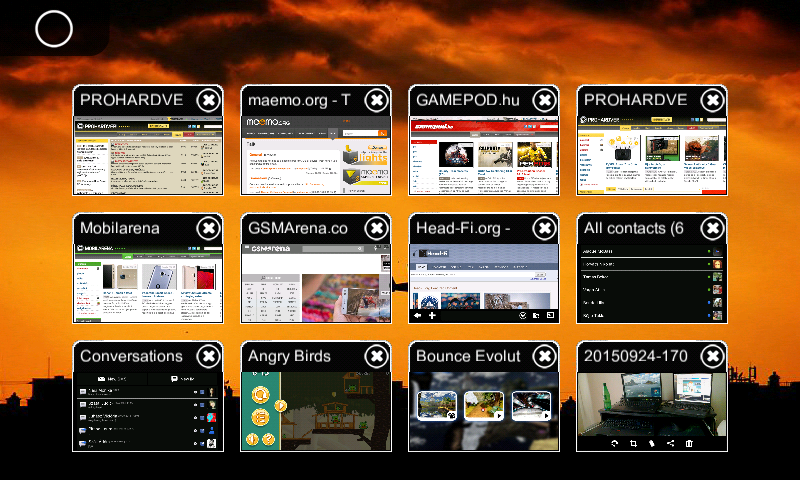Close the Conversations window
800x480 pixels.
click(209, 357)
